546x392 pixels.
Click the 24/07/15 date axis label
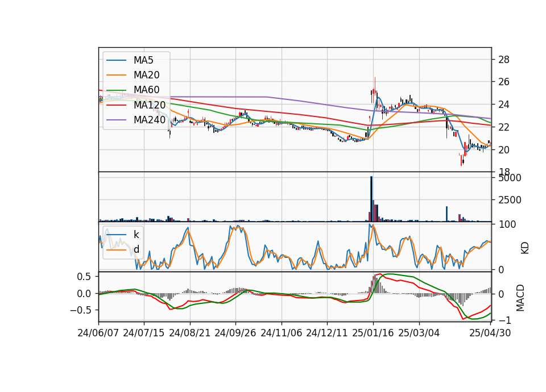pyautogui.click(x=144, y=333)
